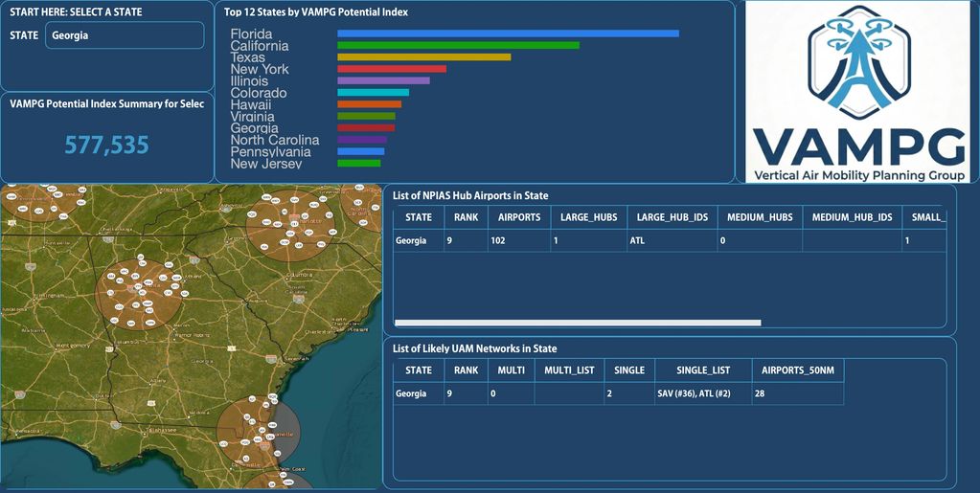
Task: Click RANK header in UAM Networks table
Action: tap(466, 370)
